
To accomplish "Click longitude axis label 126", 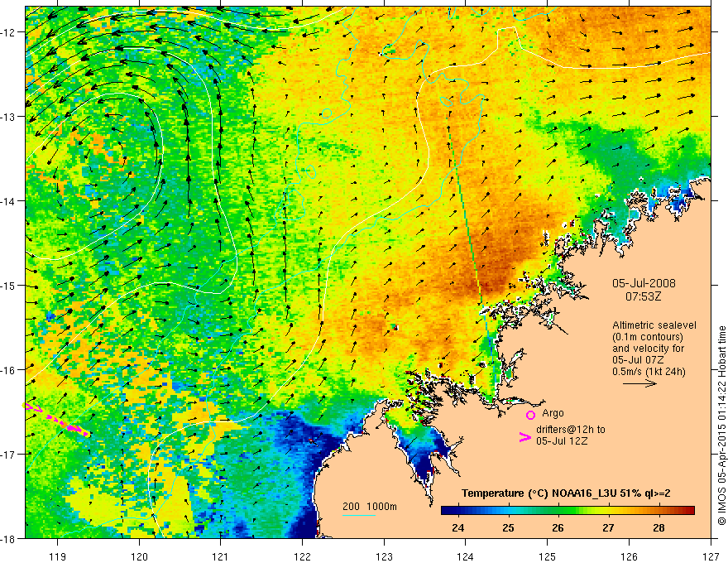I will pyautogui.click(x=629, y=556).
